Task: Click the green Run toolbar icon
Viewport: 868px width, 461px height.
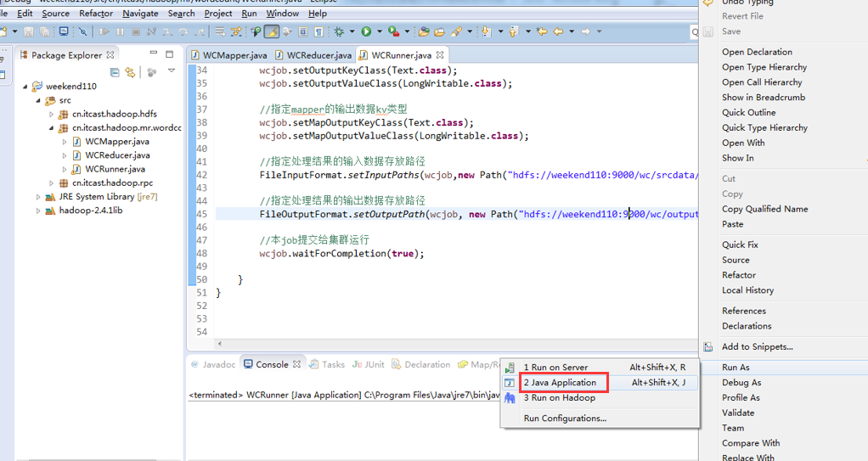Action: 366,32
